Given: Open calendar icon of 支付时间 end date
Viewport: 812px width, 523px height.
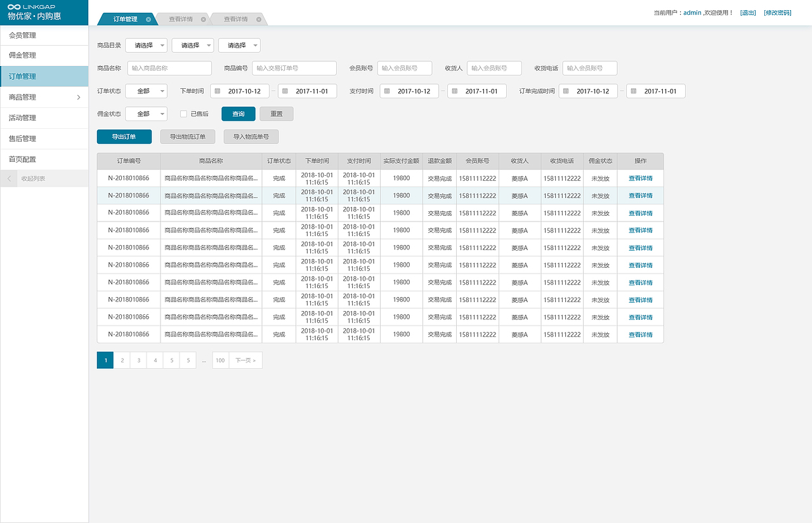Looking at the screenshot, I should click(x=455, y=91).
